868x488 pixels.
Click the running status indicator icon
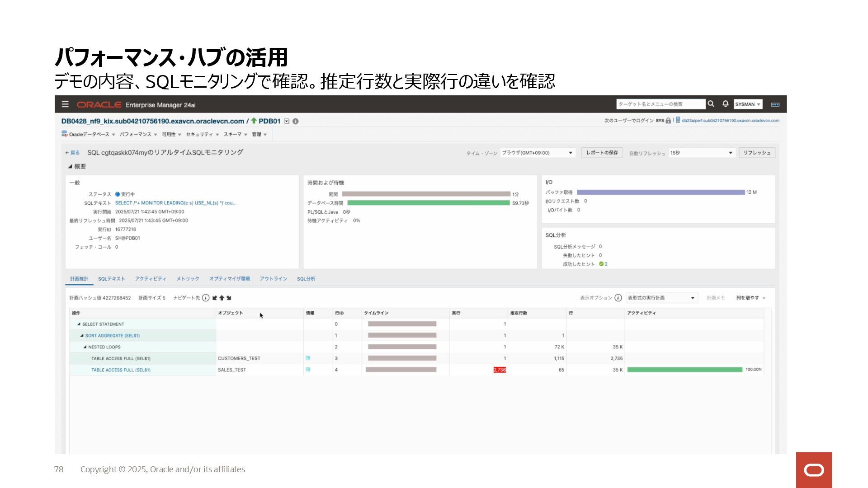118,194
